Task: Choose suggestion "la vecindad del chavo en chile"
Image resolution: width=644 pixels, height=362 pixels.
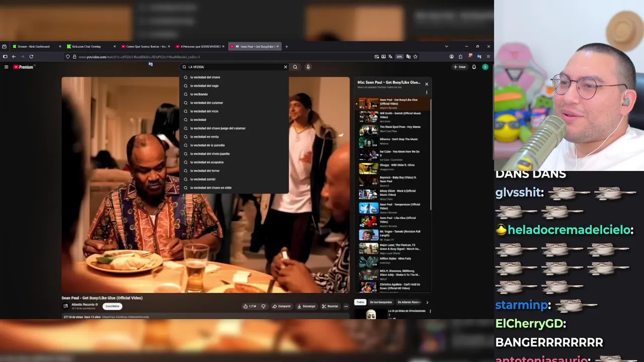Action: tap(234, 188)
